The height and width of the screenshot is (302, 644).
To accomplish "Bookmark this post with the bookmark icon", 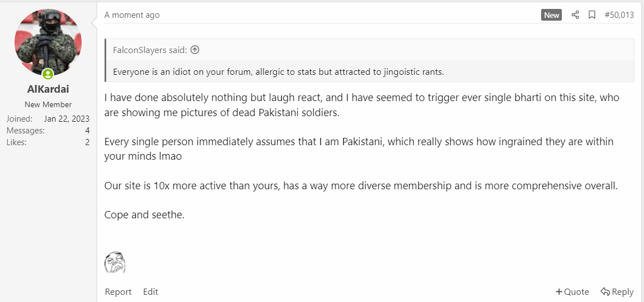I will tap(592, 15).
